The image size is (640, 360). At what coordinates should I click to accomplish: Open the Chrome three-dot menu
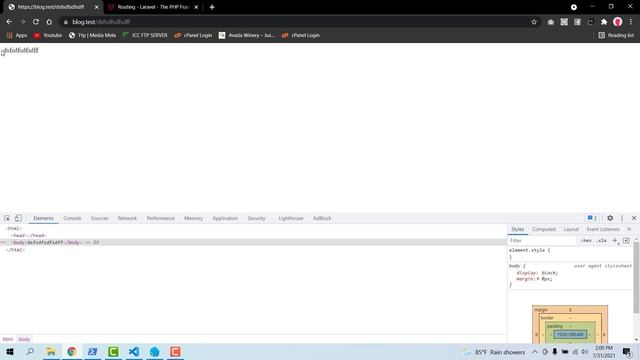coord(631,22)
